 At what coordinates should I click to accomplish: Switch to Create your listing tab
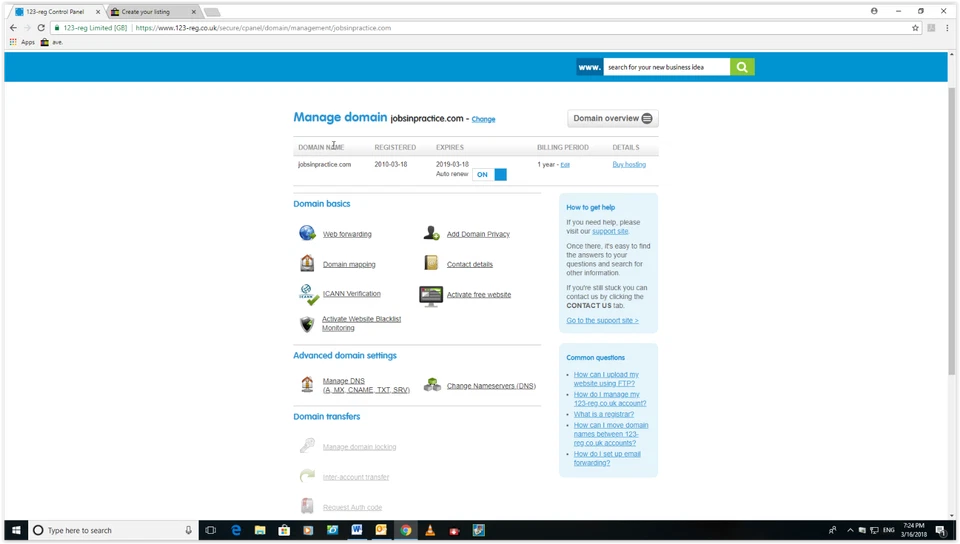152,12
